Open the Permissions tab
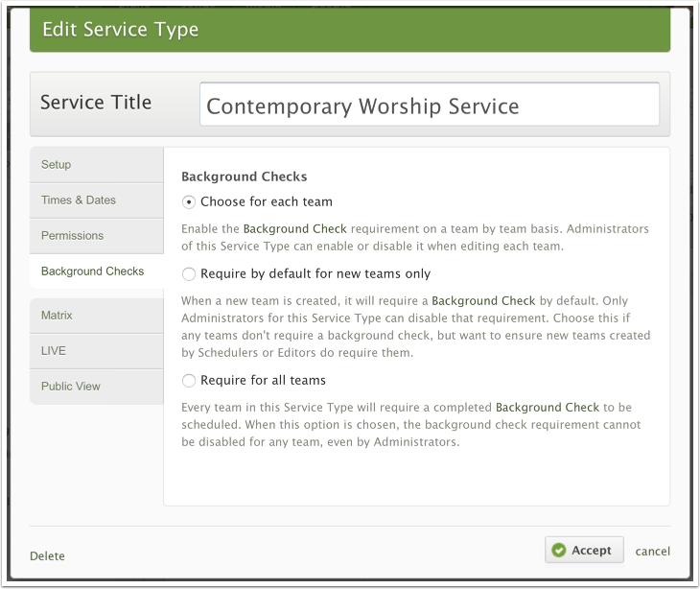Image resolution: width=700 pixels, height=589 pixels. coord(97,236)
